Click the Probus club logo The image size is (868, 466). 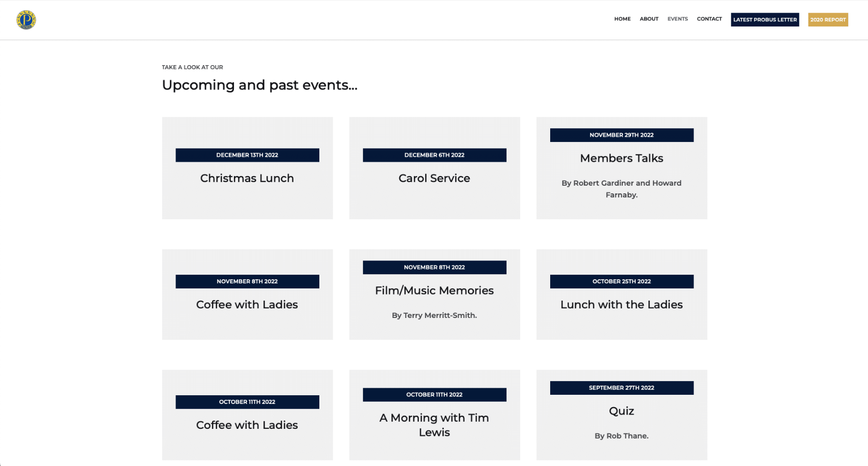[26, 20]
